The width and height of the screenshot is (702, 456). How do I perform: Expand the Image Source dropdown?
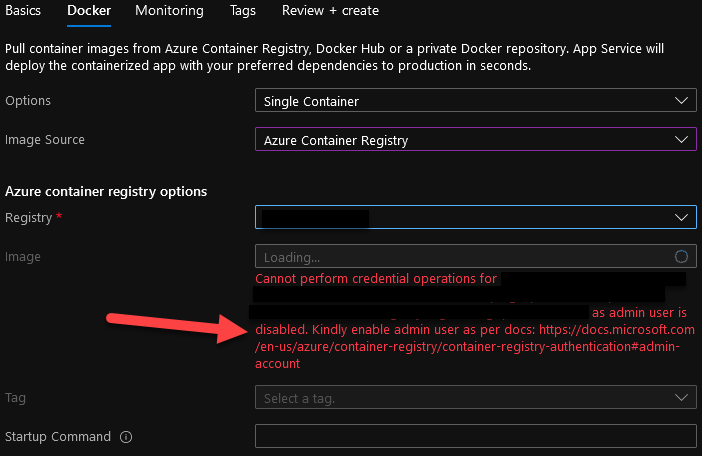[475, 140]
